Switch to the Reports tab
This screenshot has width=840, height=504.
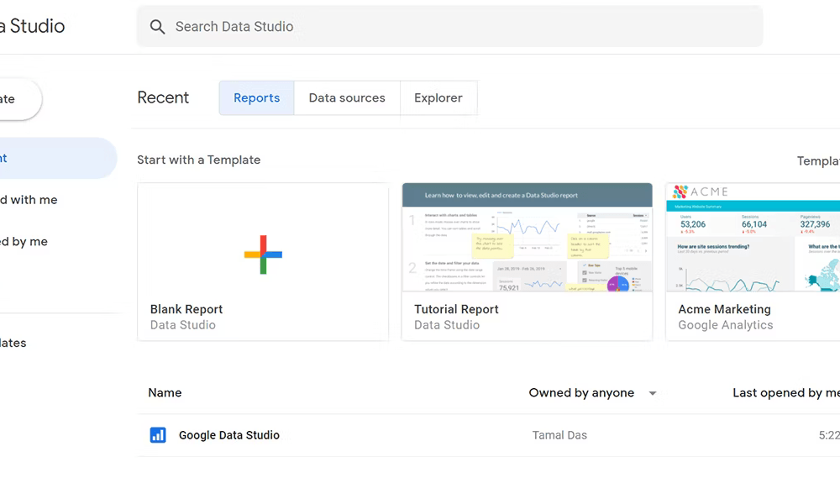(x=256, y=98)
